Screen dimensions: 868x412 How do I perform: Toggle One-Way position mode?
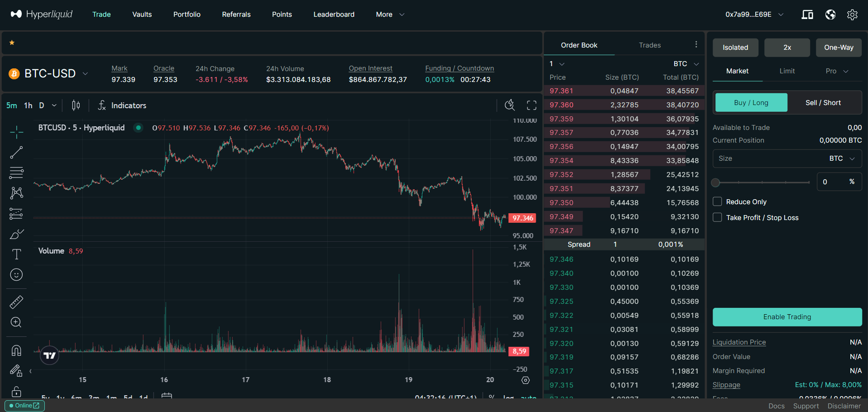point(839,48)
